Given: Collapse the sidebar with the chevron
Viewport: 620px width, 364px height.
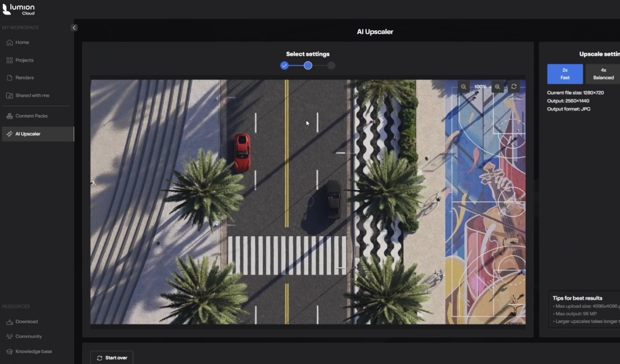Looking at the screenshot, I should [74, 28].
